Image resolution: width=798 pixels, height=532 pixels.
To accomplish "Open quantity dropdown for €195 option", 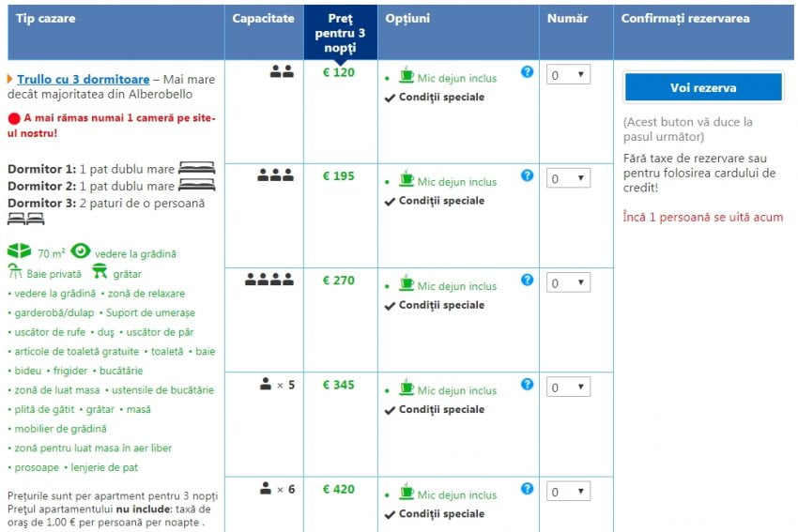I will pos(568,178).
